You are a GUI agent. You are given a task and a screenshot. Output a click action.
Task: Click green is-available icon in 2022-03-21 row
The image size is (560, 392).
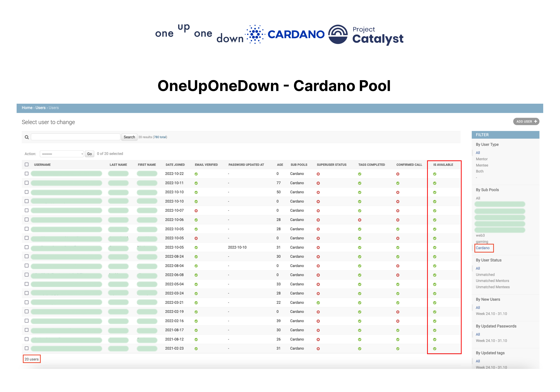(435, 303)
